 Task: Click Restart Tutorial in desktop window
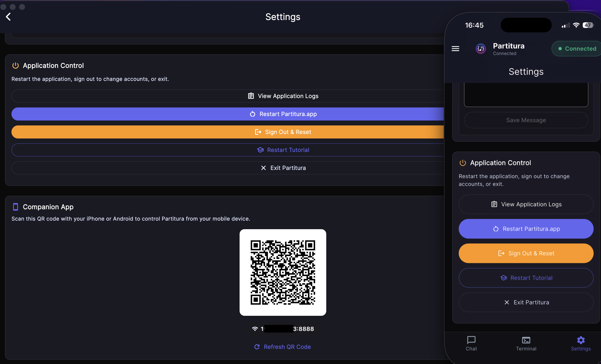pyautogui.click(x=283, y=150)
